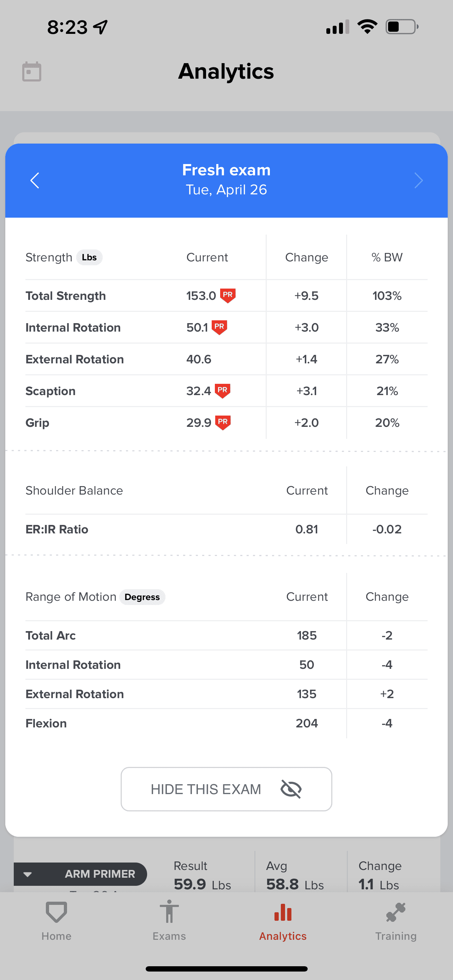Open the Training dumbbell icon
Image resolution: width=453 pixels, height=980 pixels.
395,913
